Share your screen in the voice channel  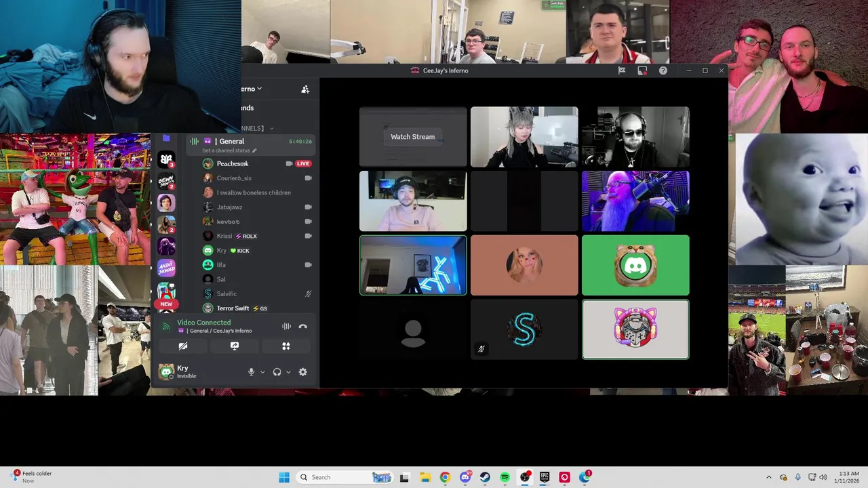[235, 346]
